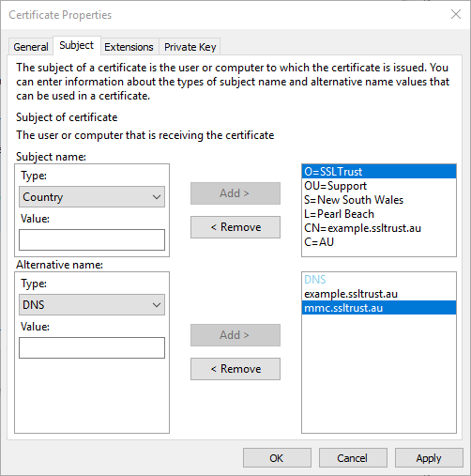The width and height of the screenshot is (471, 476).
Task: Close the Certificate Properties dialog
Action: pyautogui.click(x=456, y=14)
